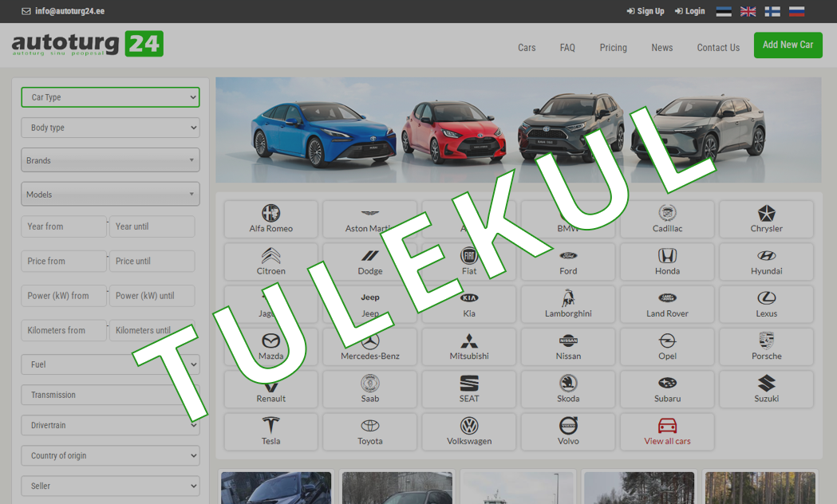Click the Mitsubishi brand icon
The width and height of the screenshot is (837, 504).
coord(469,341)
